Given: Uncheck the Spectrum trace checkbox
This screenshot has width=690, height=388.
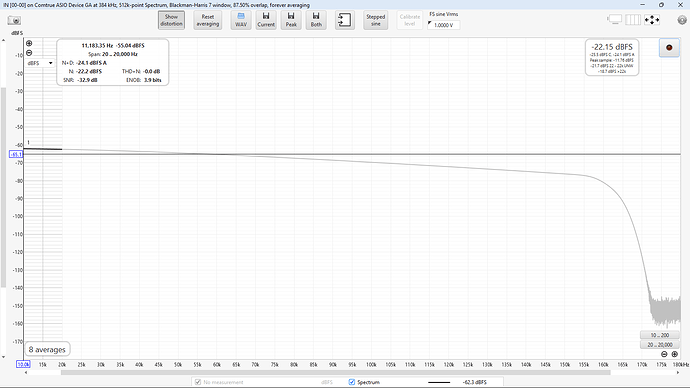Looking at the screenshot, I should coord(352,382).
